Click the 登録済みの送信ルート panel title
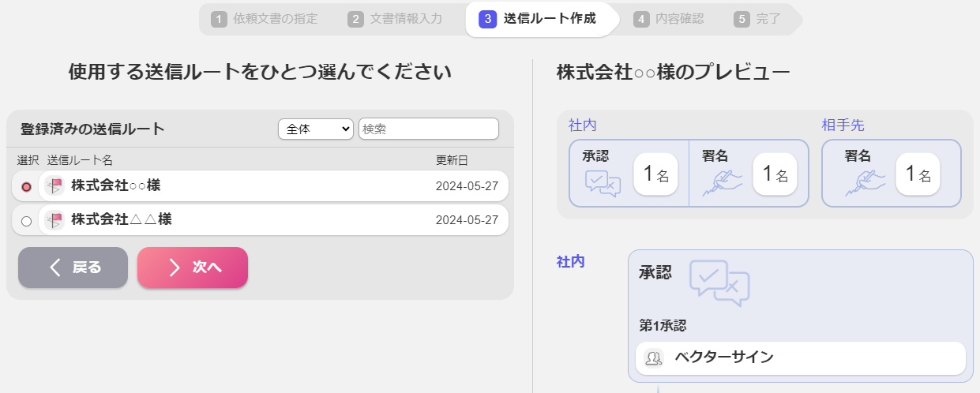Screen dimensions: 980x393 click(92, 129)
